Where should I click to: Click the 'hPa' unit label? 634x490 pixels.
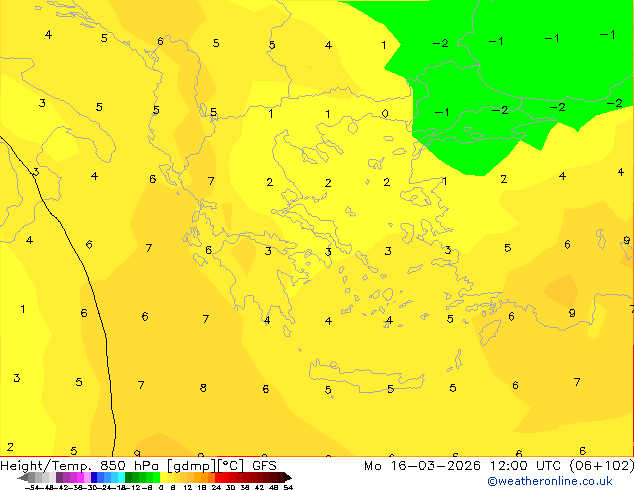pos(144,466)
